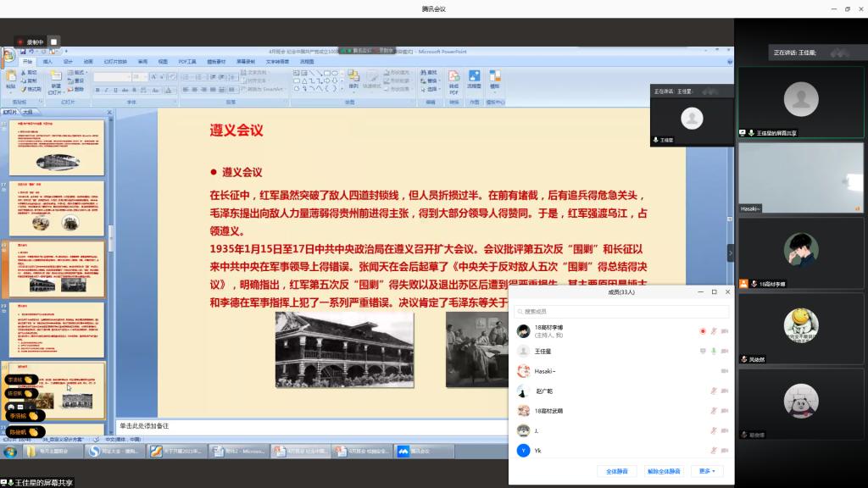Click the Tencent Meeting taskbar icon
This screenshot has width=868, height=488.
pos(415,452)
